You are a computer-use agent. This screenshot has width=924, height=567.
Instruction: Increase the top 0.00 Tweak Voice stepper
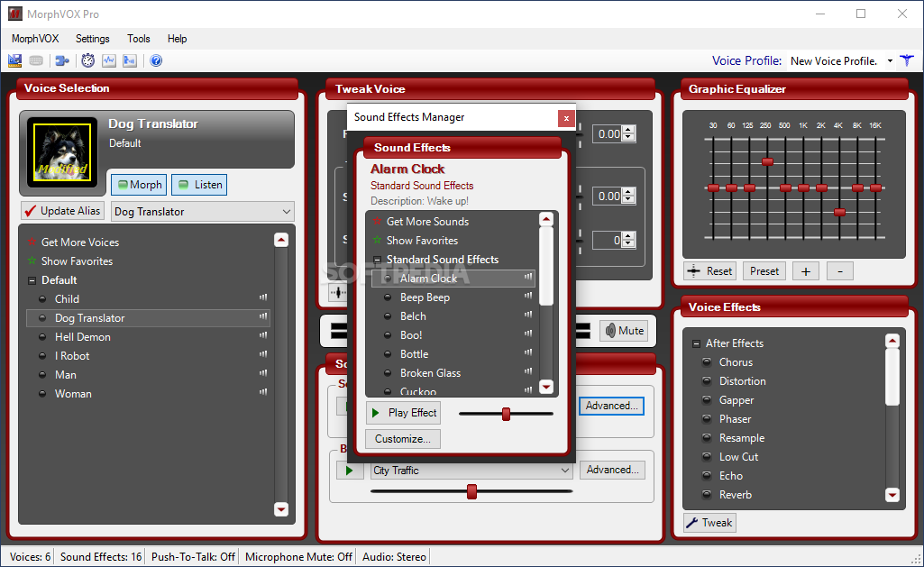pos(628,130)
